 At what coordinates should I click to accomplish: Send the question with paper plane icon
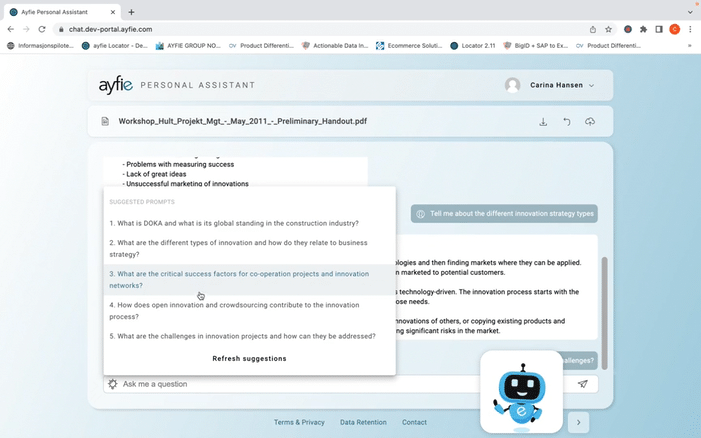click(583, 384)
